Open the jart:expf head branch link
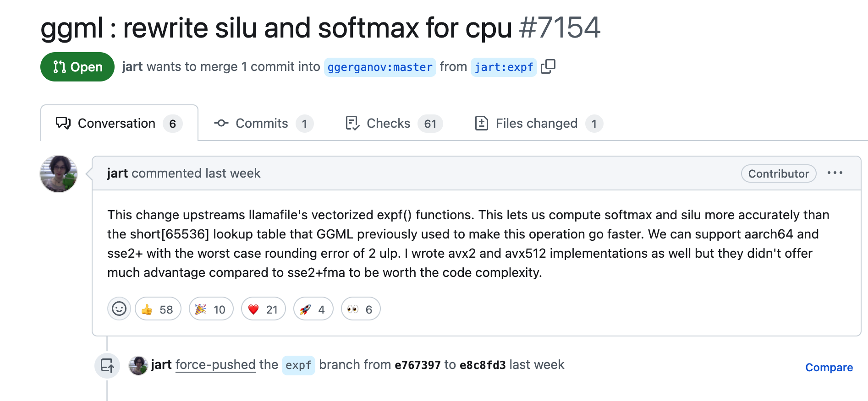The image size is (868, 401). point(504,67)
